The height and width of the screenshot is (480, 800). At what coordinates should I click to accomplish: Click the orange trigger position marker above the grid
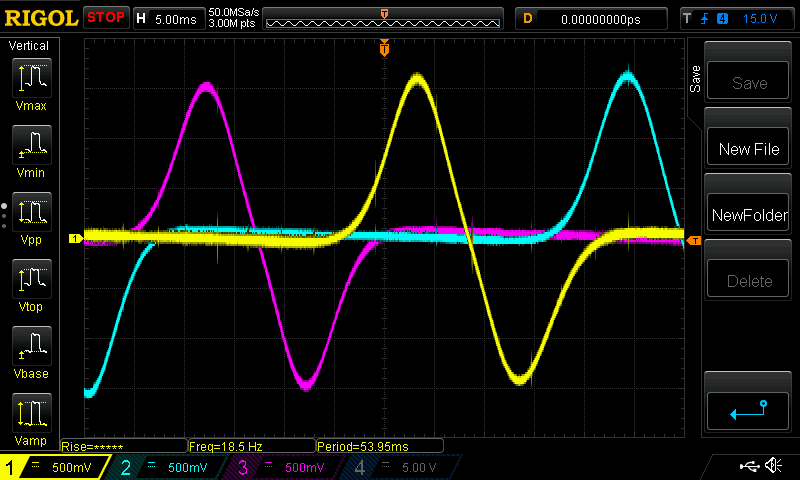click(x=384, y=48)
